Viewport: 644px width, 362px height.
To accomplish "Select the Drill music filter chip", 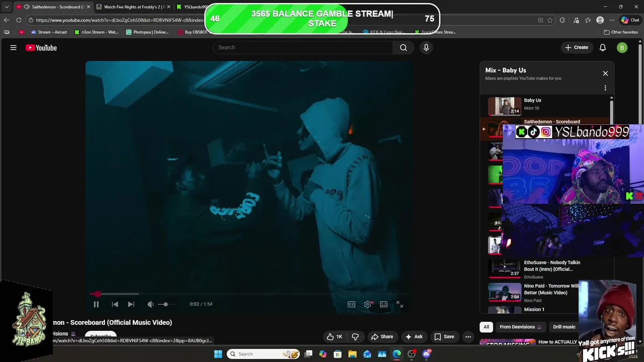I will [564, 327].
